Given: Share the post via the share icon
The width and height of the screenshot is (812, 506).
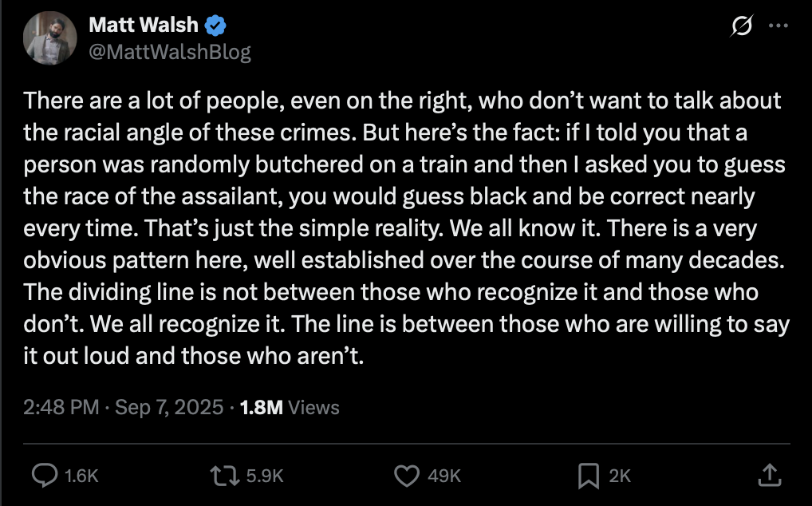Looking at the screenshot, I should point(771,476).
